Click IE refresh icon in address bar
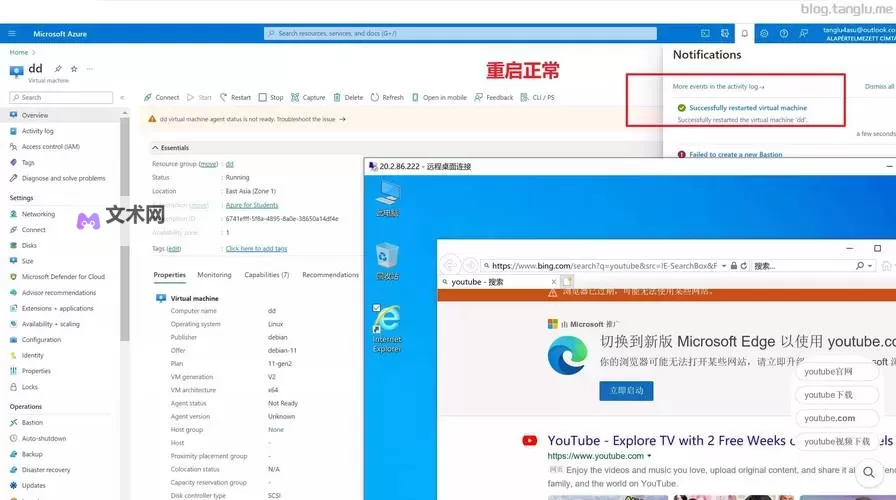 click(743, 266)
